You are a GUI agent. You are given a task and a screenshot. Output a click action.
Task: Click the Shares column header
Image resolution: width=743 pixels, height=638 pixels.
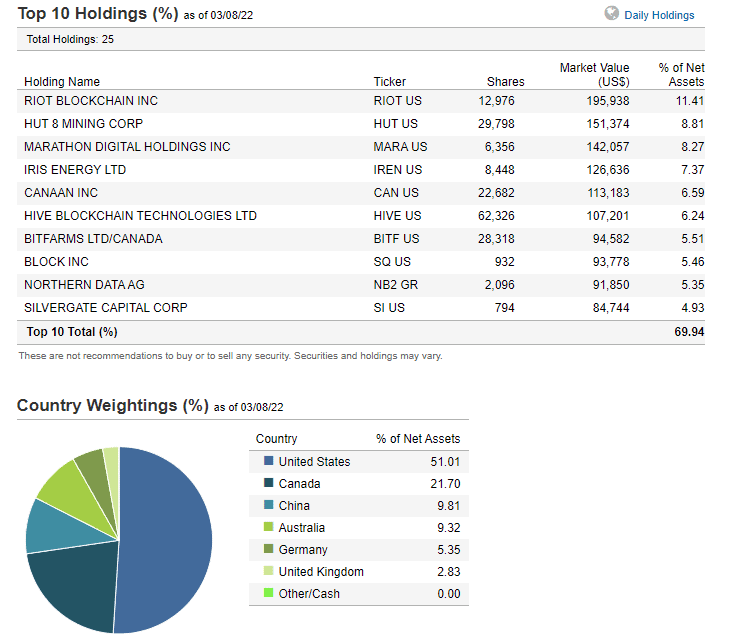[x=506, y=82]
